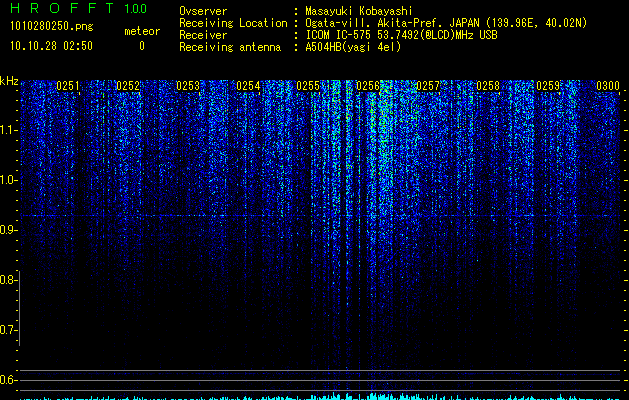Image resolution: width=629 pixels, height=400 pixels.
Task: Click the 0256 time marker
Action: coord(368,86)
